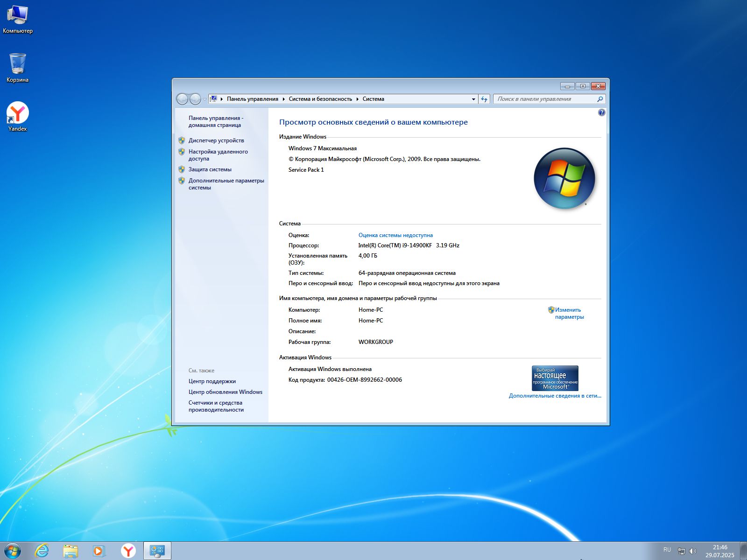Click the genuine Microsoft software badge

[x=555, y=378]
